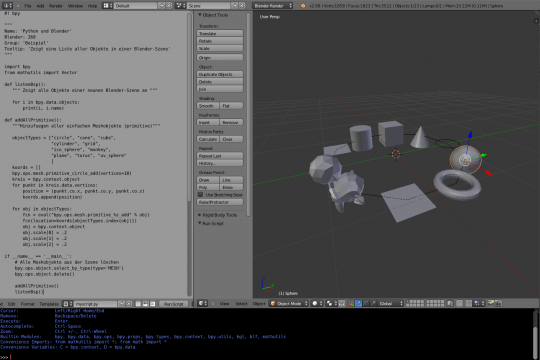The height and width of the screenshot is (360, 540).
Task: Click the Remove keyframe button
Action: pyautogui.click(x=231, y=122)
